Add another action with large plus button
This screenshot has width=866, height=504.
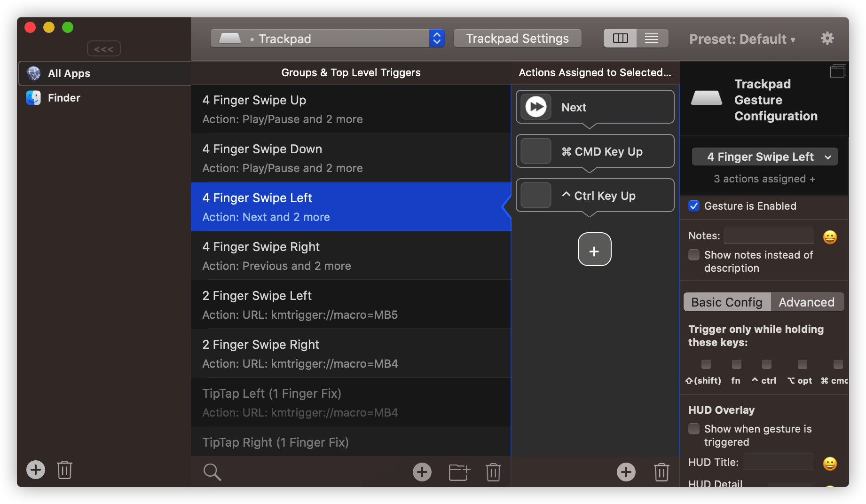point(594,250)
